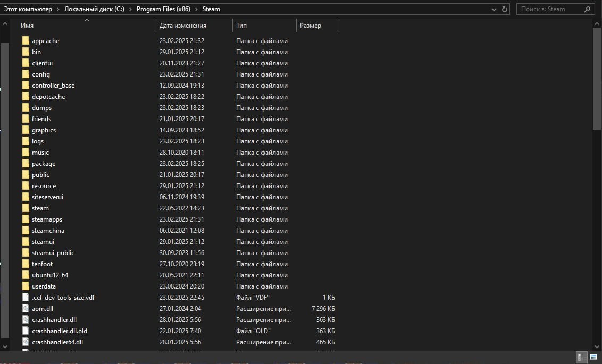Switch to details view icon in status bar
Image resolution: width=602 pixels, height=364 pixels.
[581, 357]
